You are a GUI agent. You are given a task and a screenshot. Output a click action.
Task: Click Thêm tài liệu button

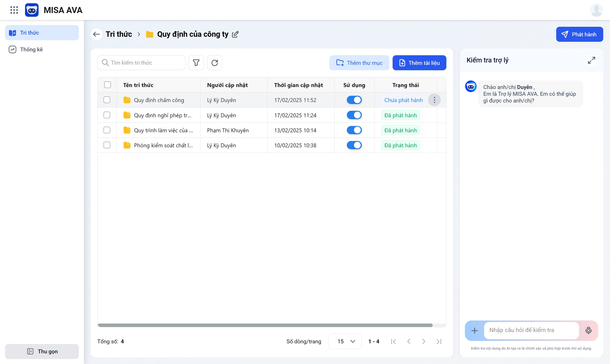click(419, 63)
